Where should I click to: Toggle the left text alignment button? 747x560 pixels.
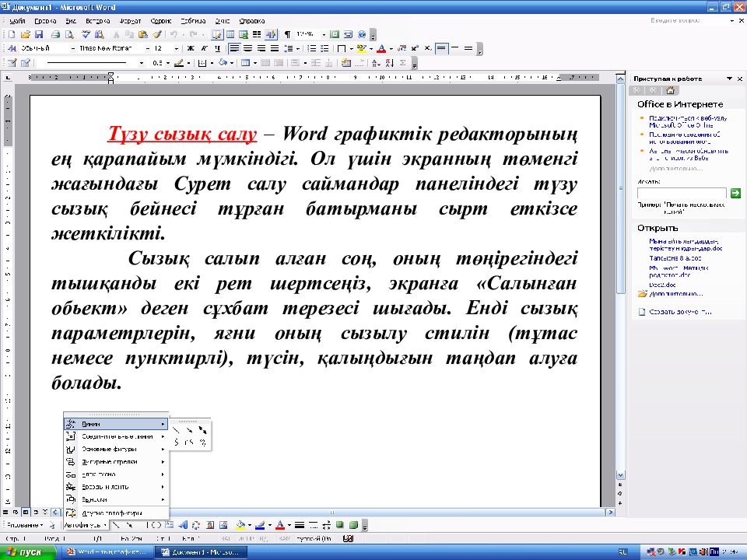tap(234, 48)
